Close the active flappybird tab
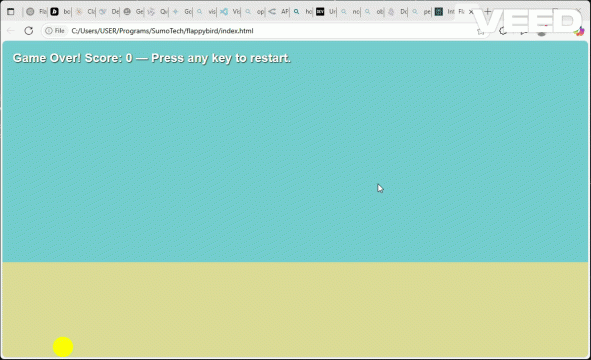Image resolution: width=591 pixels, height=360 pixels. coord(471,12)
